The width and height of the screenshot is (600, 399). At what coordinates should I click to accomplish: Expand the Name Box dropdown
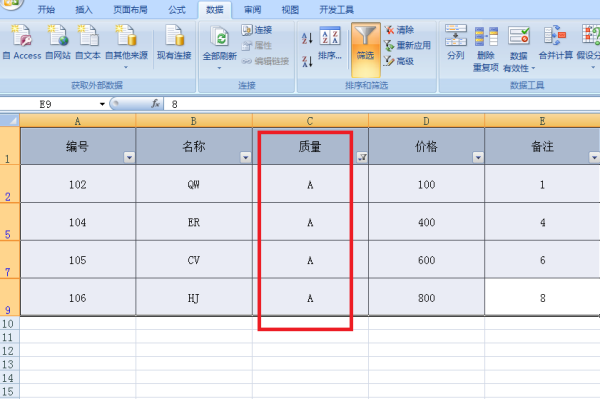click(x=102, y=104)
